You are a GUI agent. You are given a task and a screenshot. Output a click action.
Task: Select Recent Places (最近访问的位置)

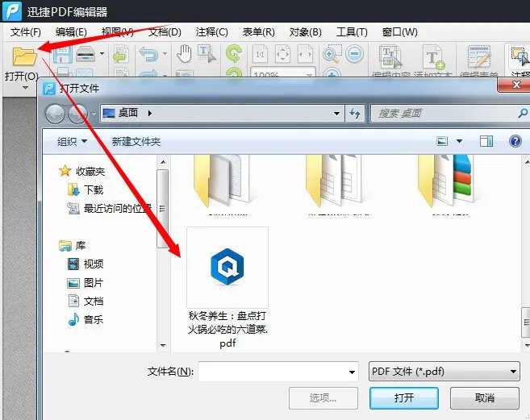click(110, 209)
